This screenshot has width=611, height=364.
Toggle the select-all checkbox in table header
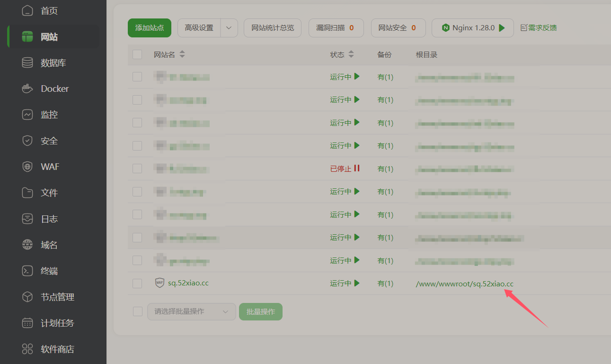(x=137, y=54)
